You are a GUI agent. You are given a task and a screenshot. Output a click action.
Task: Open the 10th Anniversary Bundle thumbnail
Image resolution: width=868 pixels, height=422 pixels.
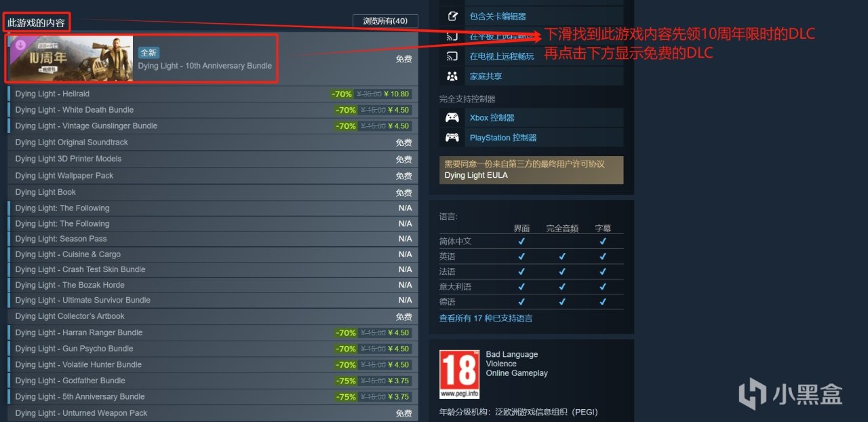point(71,58)
